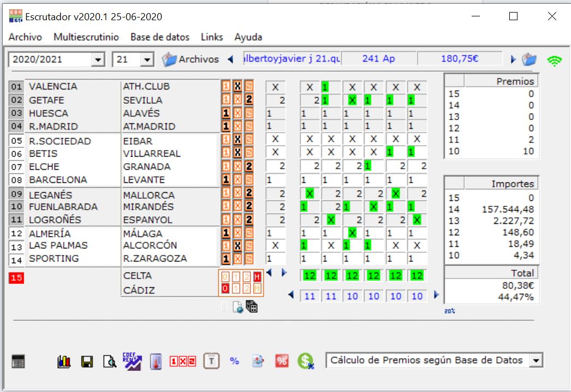Click the red percent square icon
The height and width of the screenshot is (392, 571).
point(282,361)
